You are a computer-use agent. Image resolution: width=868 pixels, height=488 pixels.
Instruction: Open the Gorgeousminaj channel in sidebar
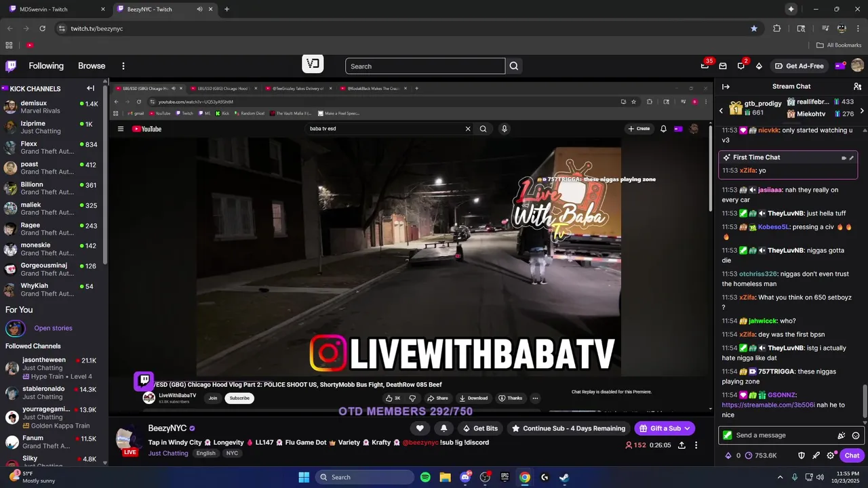pos(51,269)
